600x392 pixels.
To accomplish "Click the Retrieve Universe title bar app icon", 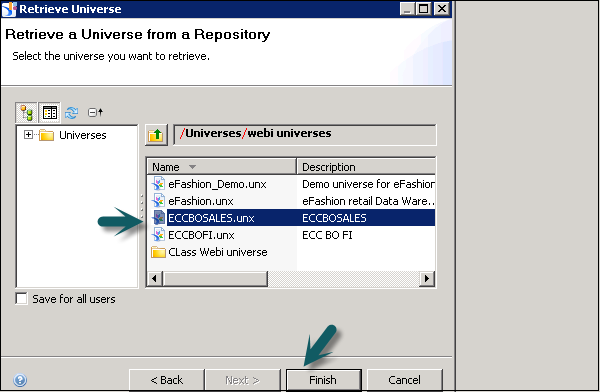I will pos(9,9).
